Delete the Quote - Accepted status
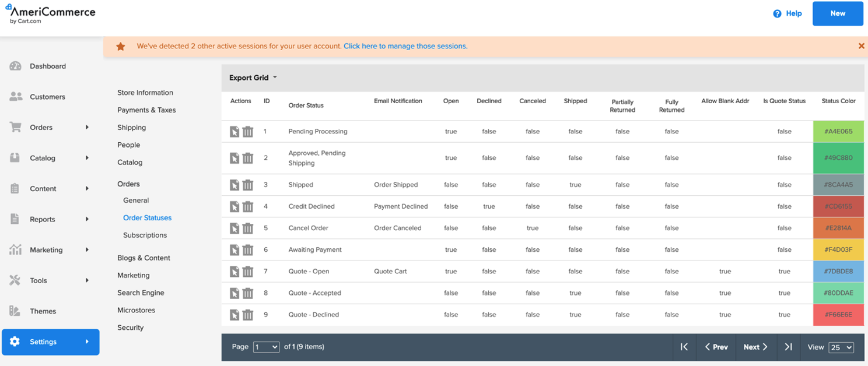Image resolution: width=868 pixels, height=366 pixels. (248, 293)
